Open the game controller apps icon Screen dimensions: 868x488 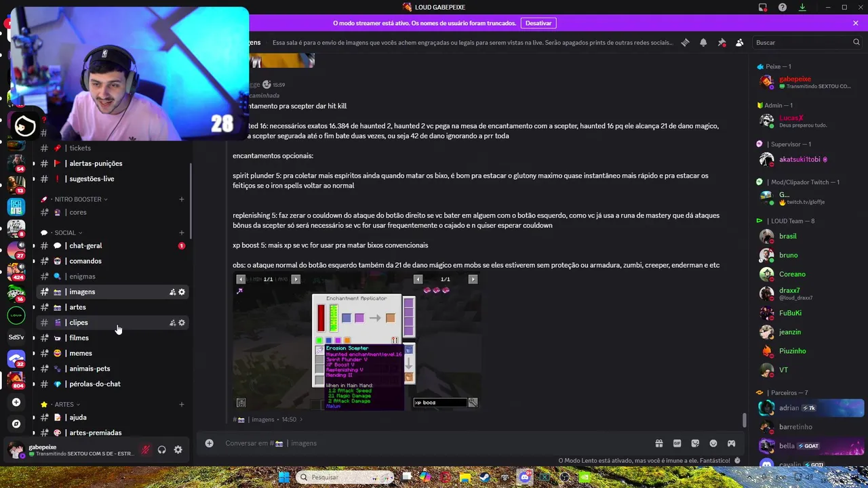click(x=732, y=443)
